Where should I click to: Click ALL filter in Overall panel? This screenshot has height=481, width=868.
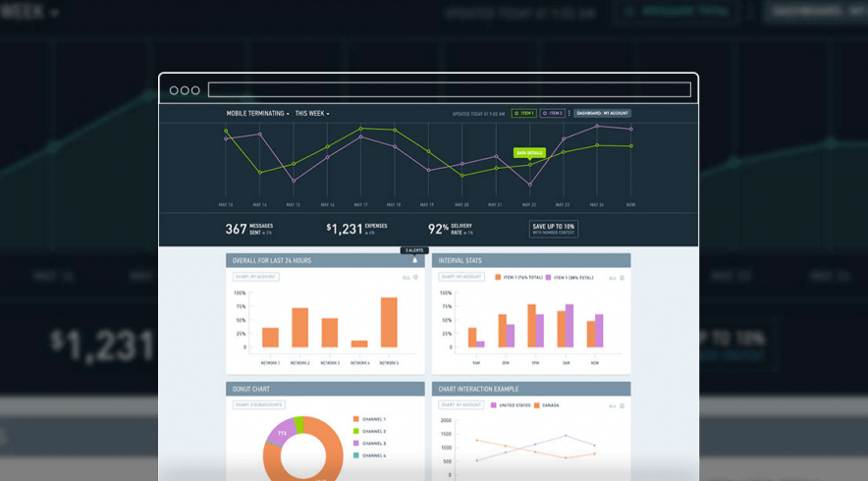pos(407,277)
